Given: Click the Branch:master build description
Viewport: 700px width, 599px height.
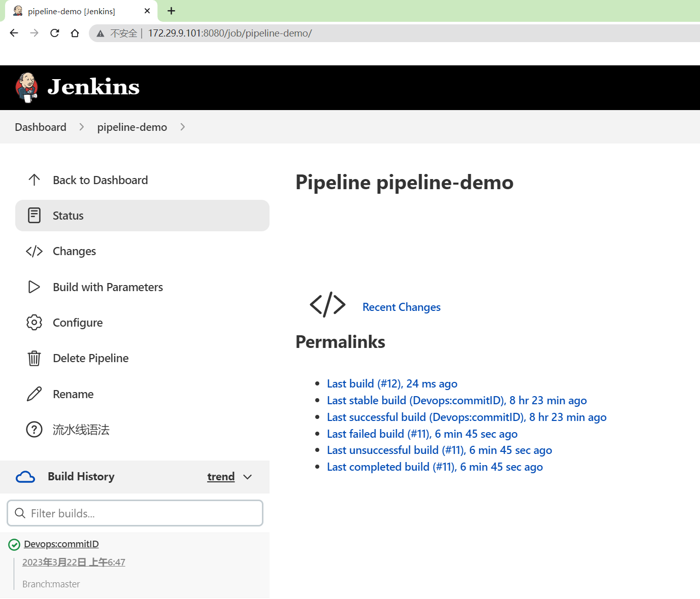Looking at the screenshot, I should (51, 584).
